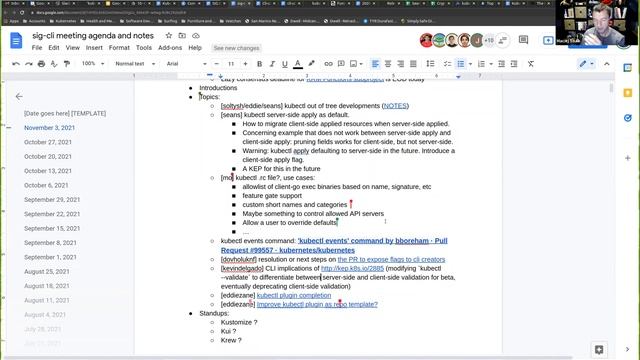Redo the last undone edit

click(x=29, y=64)
